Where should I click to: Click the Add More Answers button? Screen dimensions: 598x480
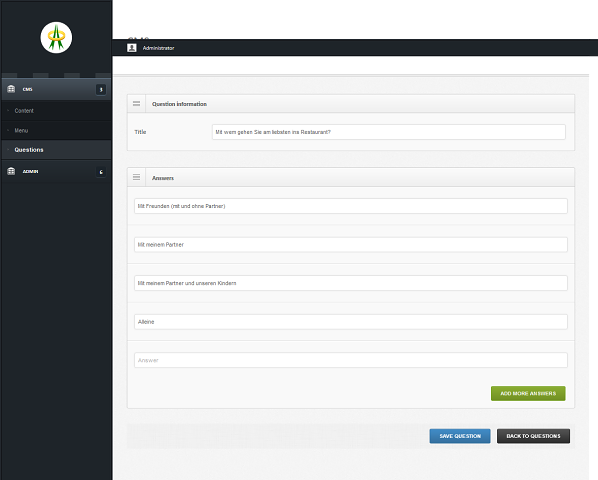pyautogui.click(x=528, y=393)
